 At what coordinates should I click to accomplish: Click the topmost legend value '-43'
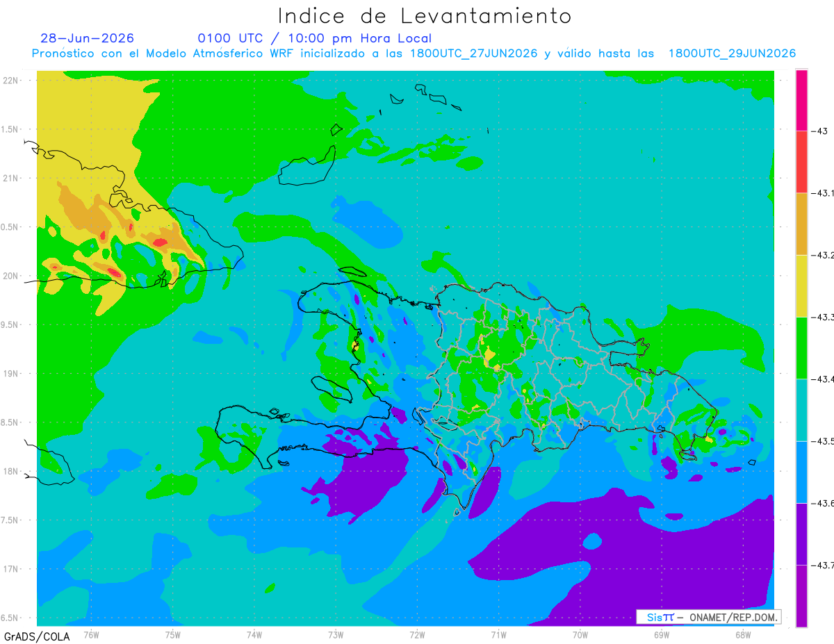pos(819,131)
